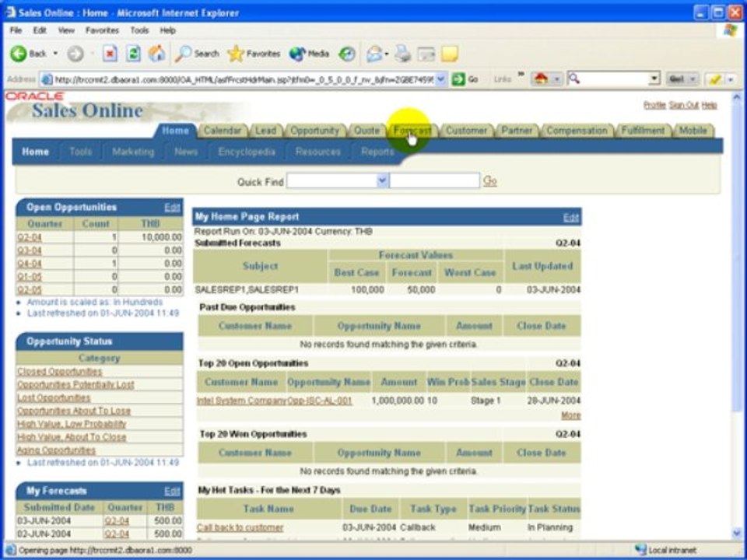Print the page with the printer icon
Image resolution: width=747 pixels, height=560 pixels.
point(403,54)
